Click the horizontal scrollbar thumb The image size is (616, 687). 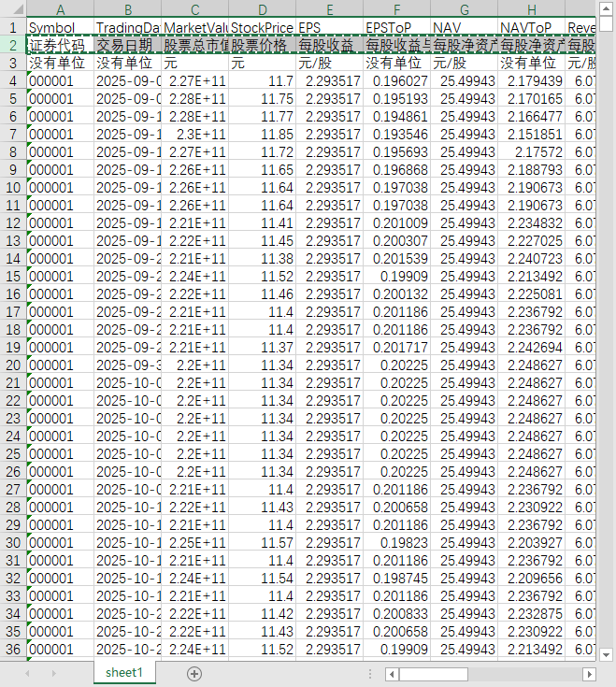434,674
